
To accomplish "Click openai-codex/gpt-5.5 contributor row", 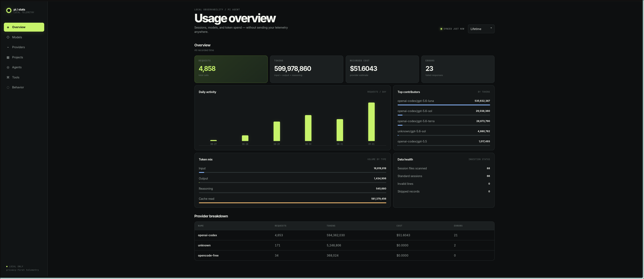I will pos(444,143).
